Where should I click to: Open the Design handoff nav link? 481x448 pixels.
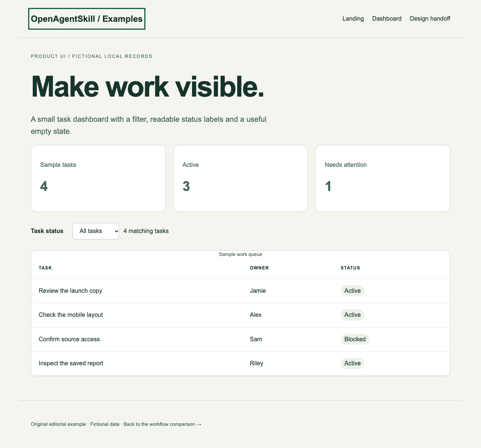click(x=430, y=18)
